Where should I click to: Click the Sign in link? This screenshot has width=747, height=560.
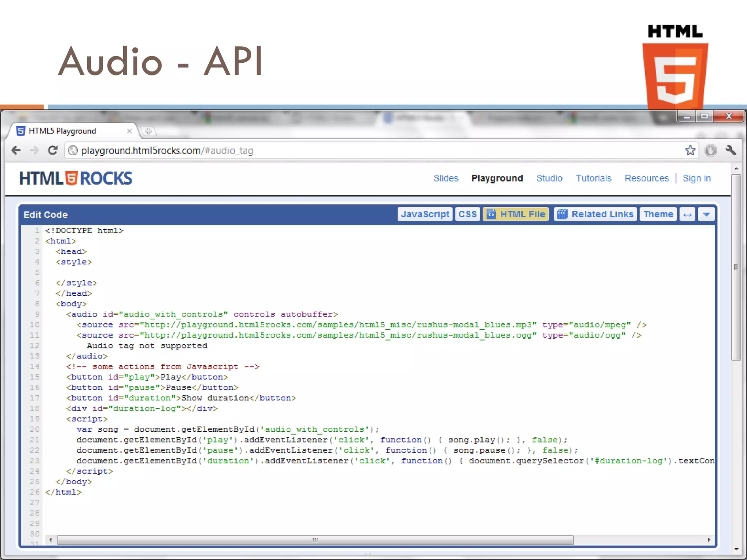click(x=697, y=178)
